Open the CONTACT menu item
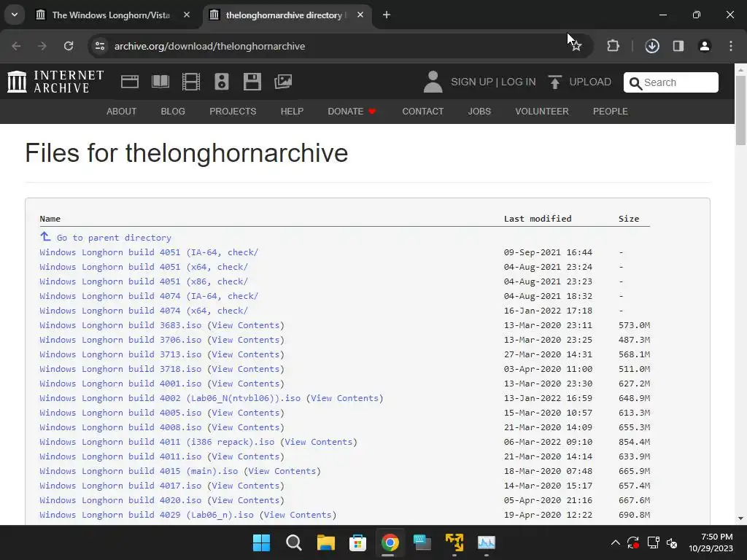The width and height of the screenshot is (747, 560). point(422,112)
